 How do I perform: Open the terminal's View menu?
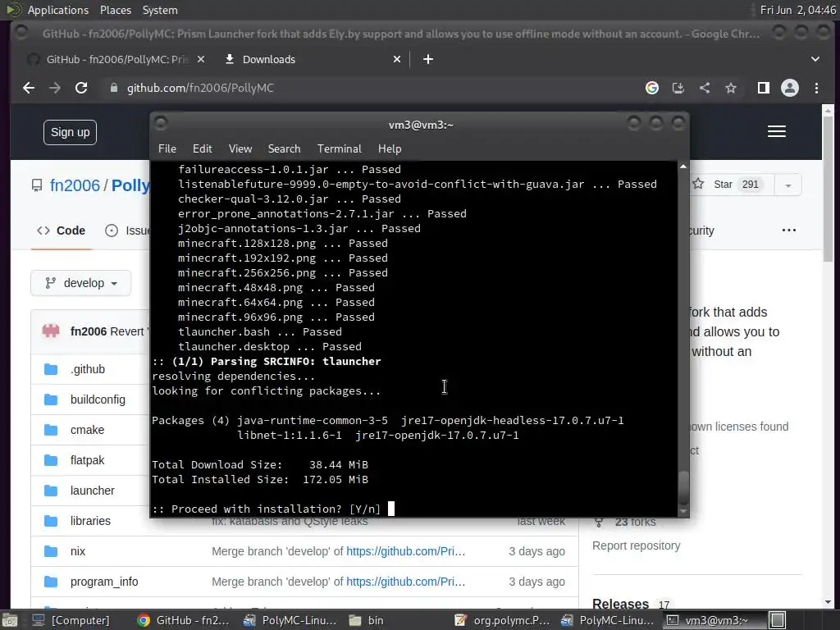[240, 149]
